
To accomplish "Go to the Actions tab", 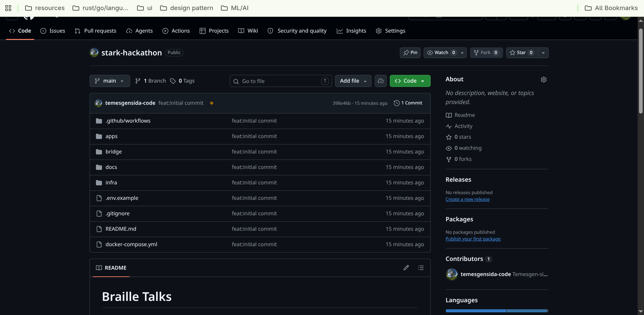I will 176,31.
